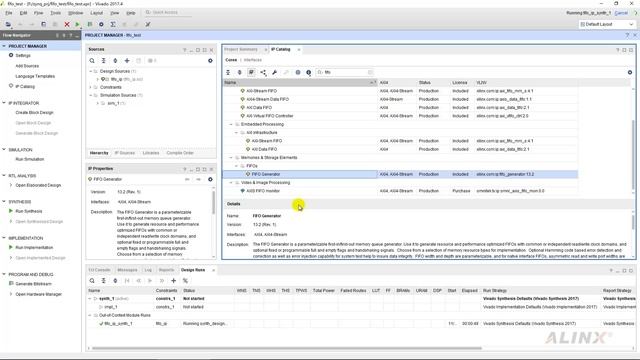Switch to the Project Summary tab
This screenshot has width=640, height=360.
pyautogui.click(x=241, y=49)
